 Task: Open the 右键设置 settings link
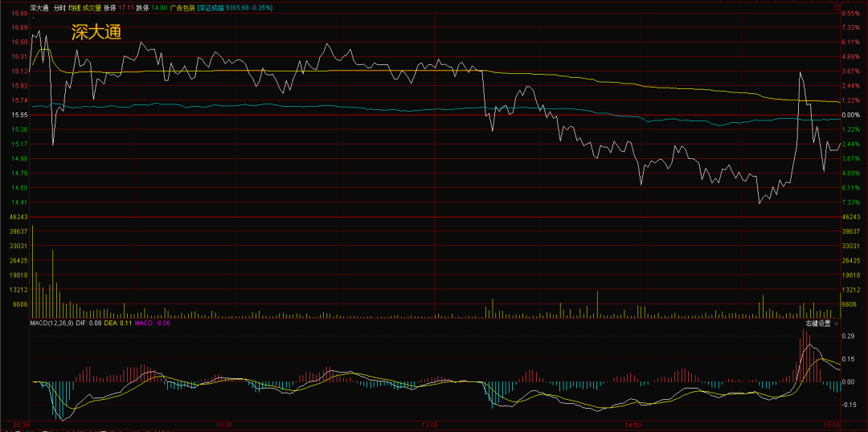(x=819, y=324)
